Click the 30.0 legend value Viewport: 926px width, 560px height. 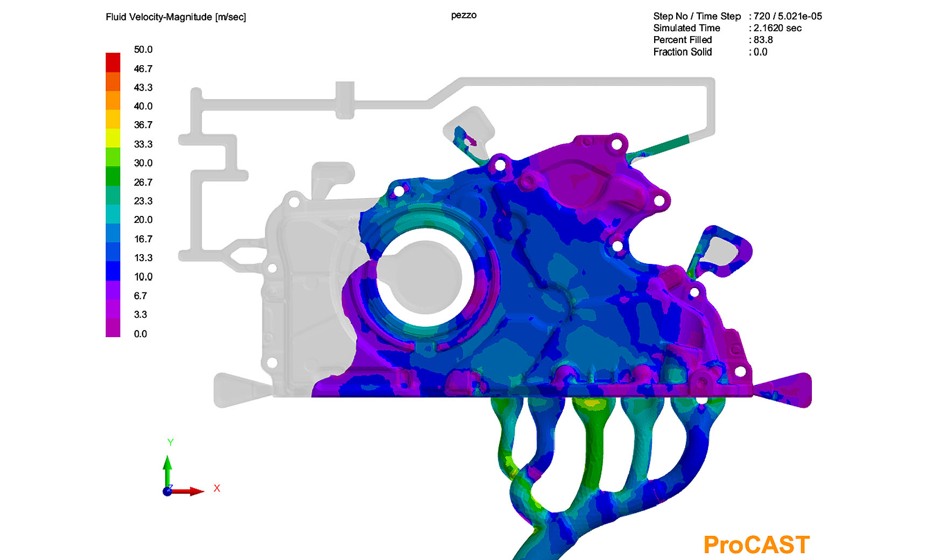(143, 163)
